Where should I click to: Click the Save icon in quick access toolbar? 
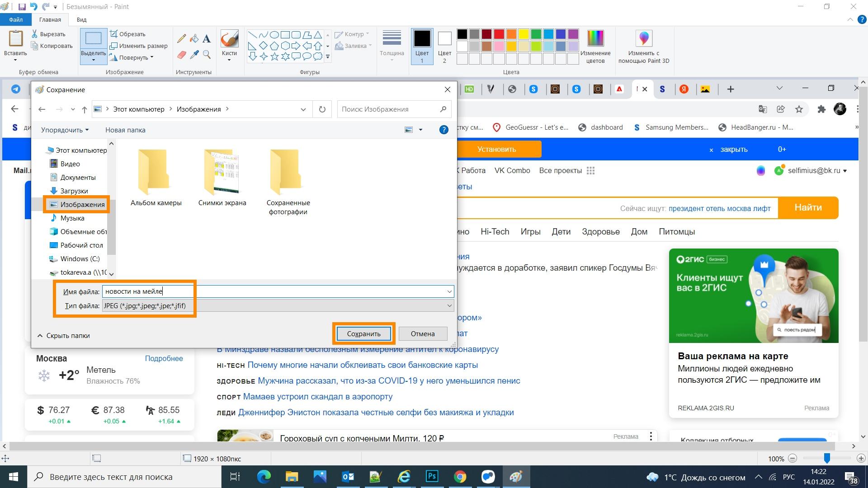coord(22,7)
